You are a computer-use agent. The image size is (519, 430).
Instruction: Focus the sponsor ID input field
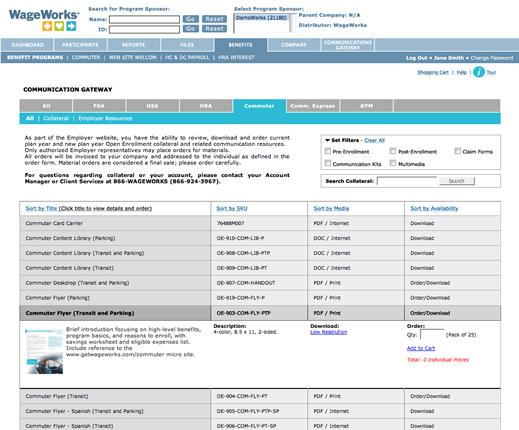click(144, 30)
